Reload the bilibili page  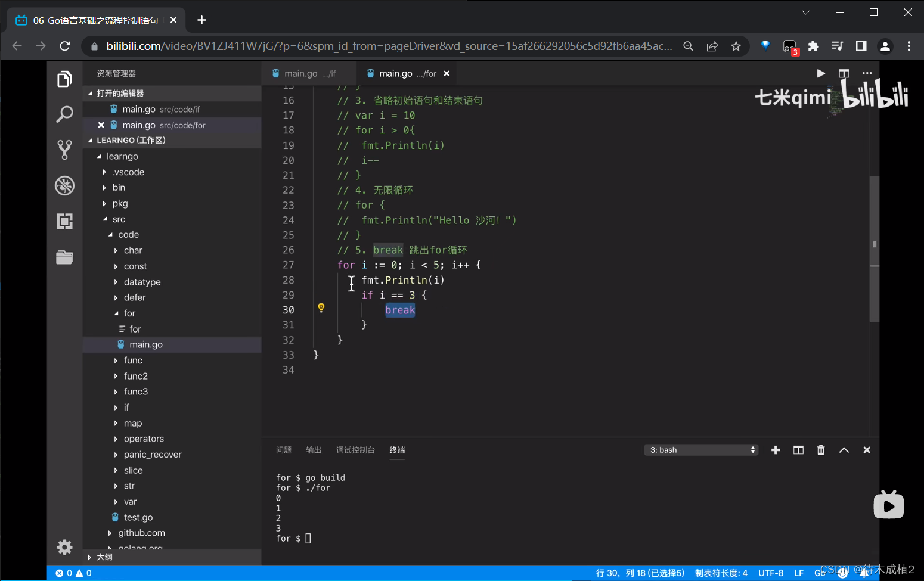click(65, 46)
